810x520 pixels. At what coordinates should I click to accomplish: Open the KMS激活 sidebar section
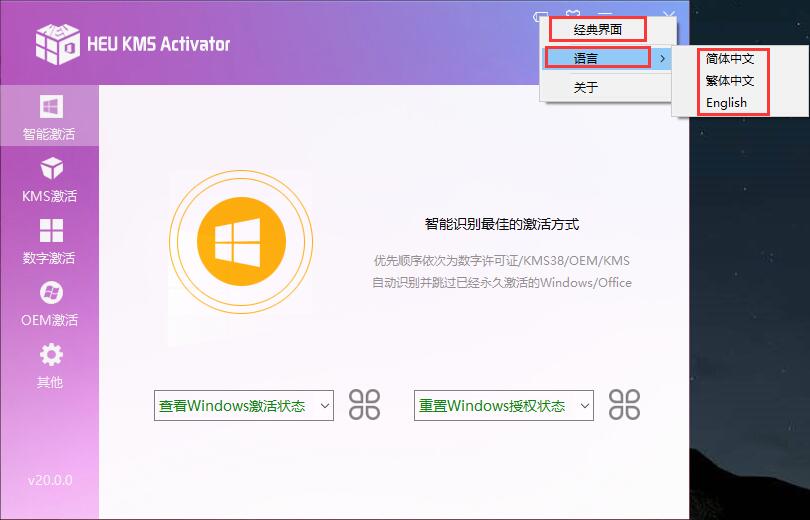point(49,179)
